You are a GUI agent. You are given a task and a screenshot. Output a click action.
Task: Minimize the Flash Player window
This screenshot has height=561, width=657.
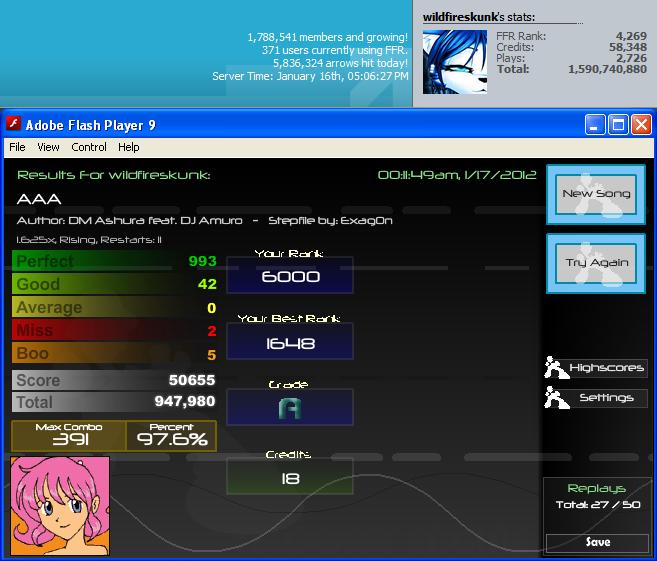coord(595,124)
